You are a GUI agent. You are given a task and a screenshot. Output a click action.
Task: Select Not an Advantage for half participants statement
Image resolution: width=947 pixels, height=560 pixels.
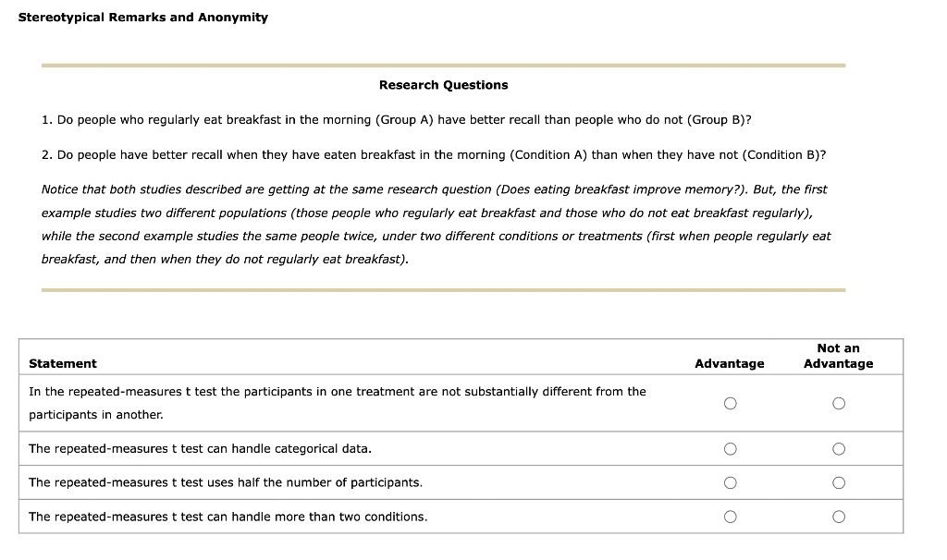pos(838,481)
